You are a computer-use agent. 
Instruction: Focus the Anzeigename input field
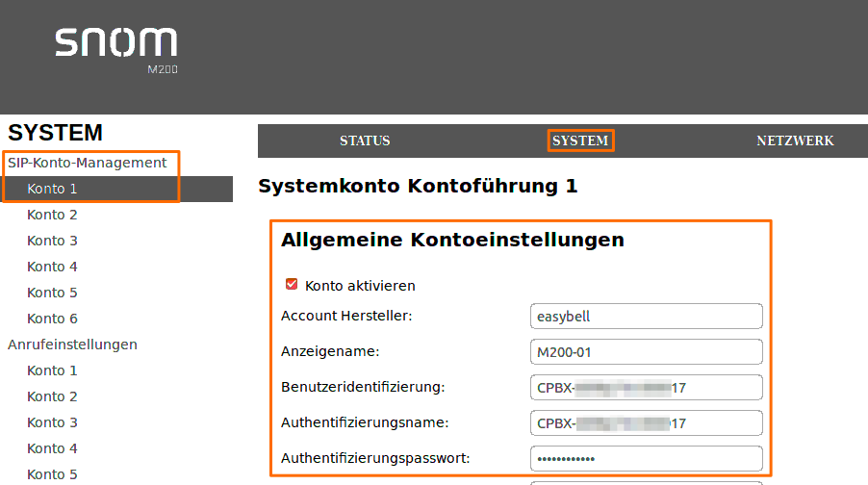point(646,352)
